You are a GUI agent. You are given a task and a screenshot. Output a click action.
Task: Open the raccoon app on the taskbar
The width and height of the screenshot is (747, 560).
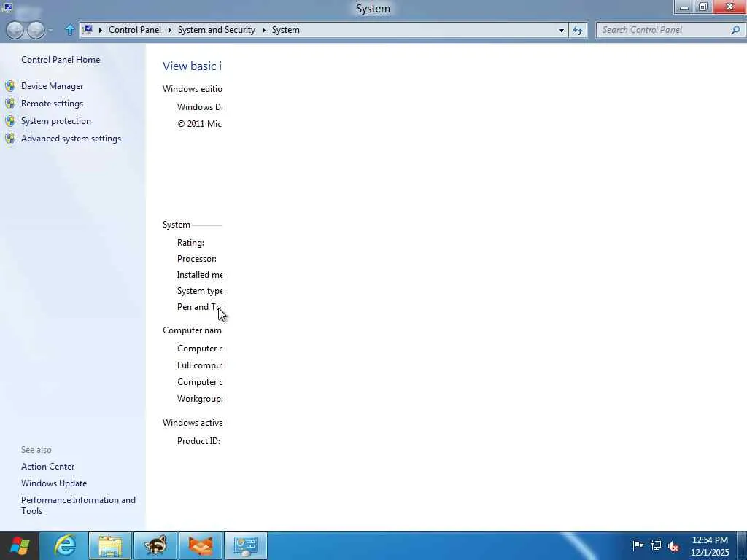tap(155, 545)
